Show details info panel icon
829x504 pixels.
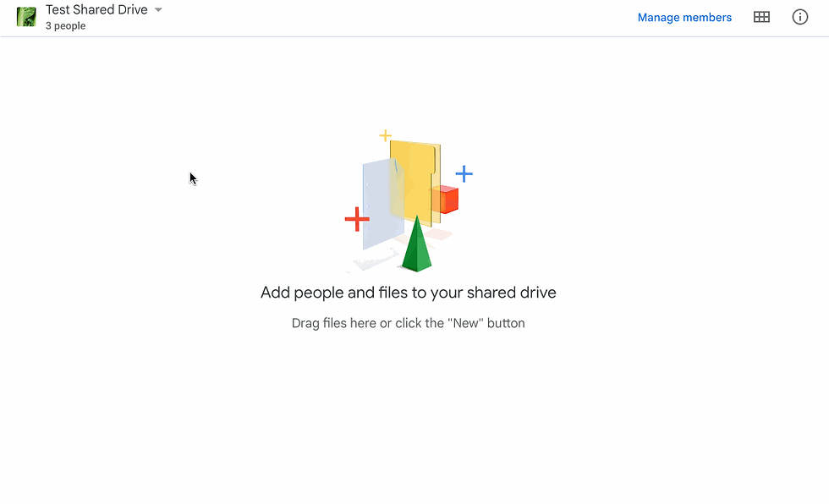click(800, 17)
